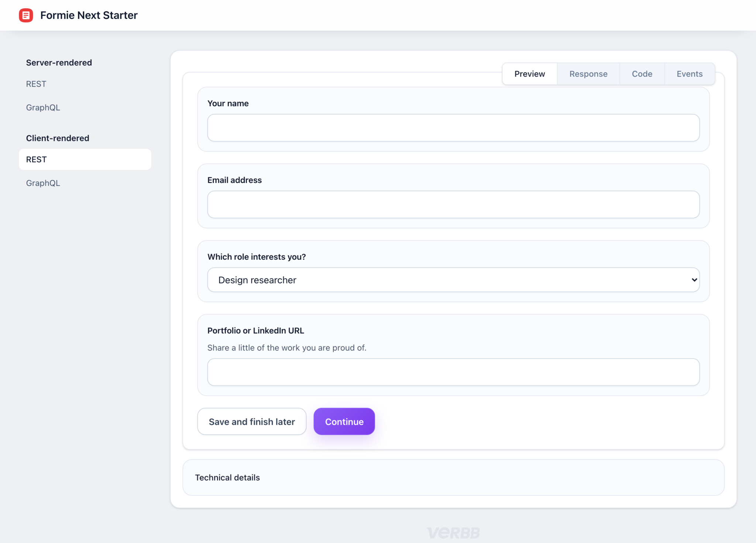The width and height of the screenshot is (756, 543).
Task: Click the purple Continue button
Action: point(344,422)
